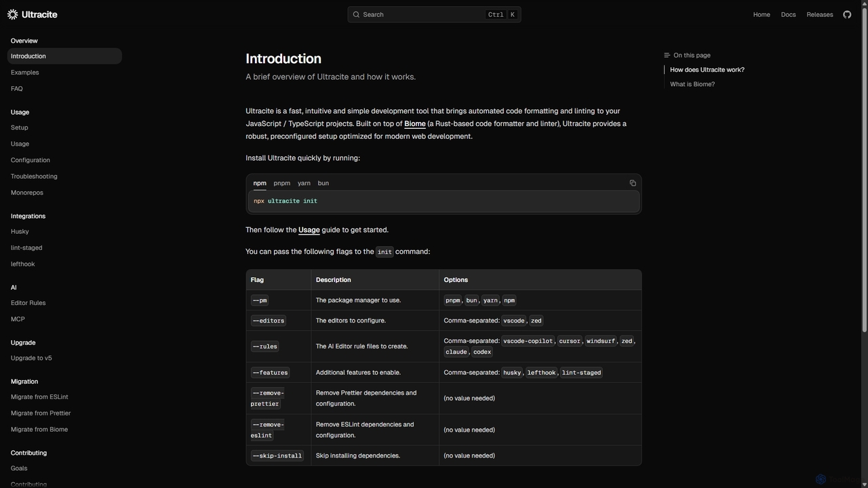Click the npx ultracite init code

[285, 201]
